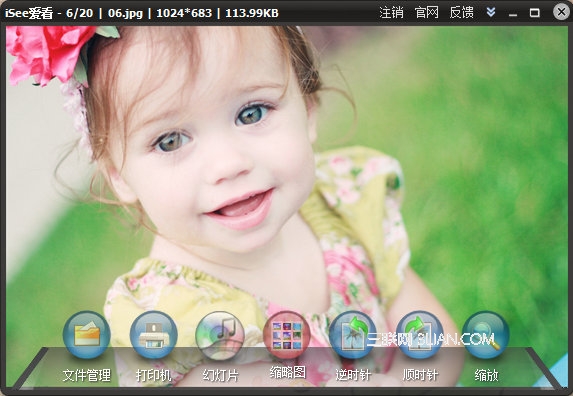The height and width of the screenshot is (396, 573).
Task: Click 注销 in the title bar
Action: click(391, 13)
